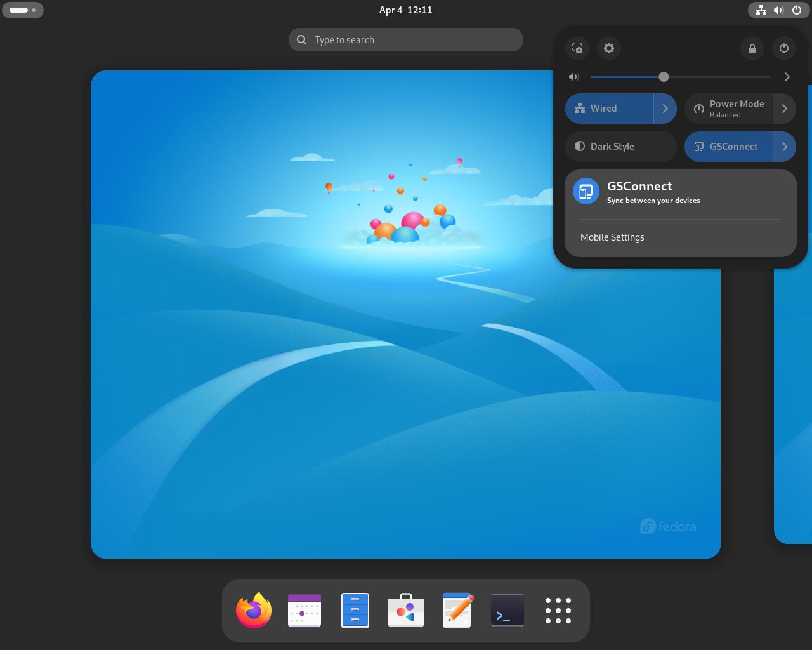This screenshot has width=812, height=650.
Task: Click the top bar volume indicator
Action: 779,10
